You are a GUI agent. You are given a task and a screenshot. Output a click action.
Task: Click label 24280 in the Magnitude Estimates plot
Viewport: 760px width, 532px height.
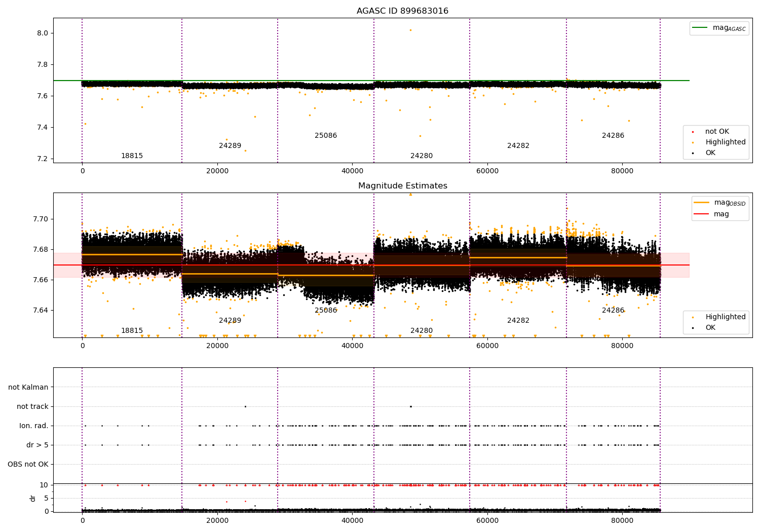pyautogui.click(x=422, y=331)
